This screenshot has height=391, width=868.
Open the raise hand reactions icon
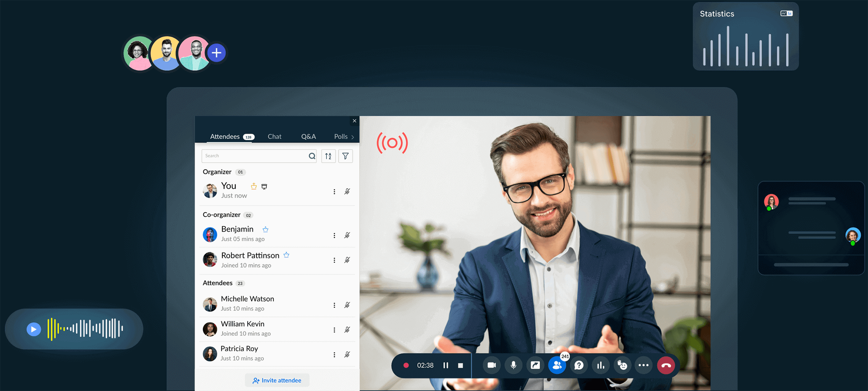point(622,365)
